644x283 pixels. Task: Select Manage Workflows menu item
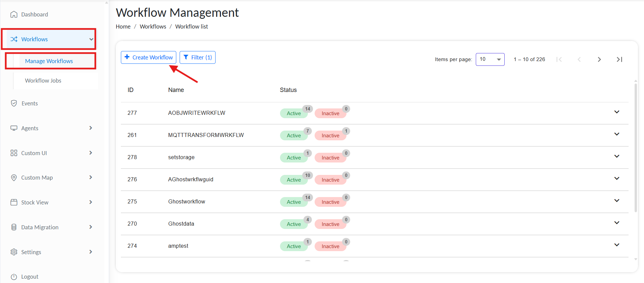(x=49, y=61)
